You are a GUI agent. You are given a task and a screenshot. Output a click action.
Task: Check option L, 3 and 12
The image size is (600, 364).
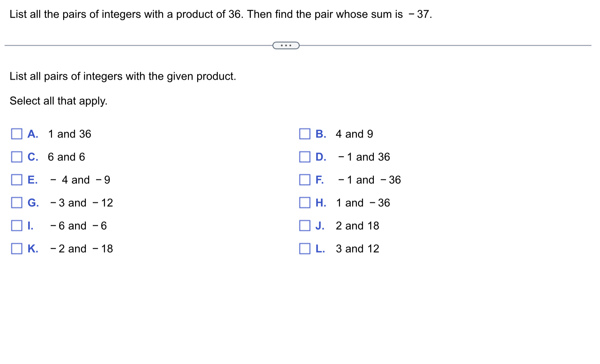(x=305, y=249)
